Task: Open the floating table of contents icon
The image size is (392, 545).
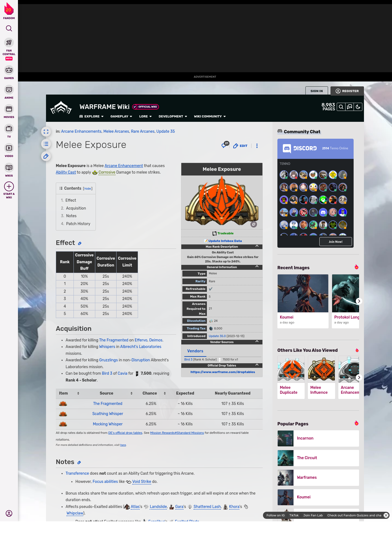Action: (x=46, y=144)
